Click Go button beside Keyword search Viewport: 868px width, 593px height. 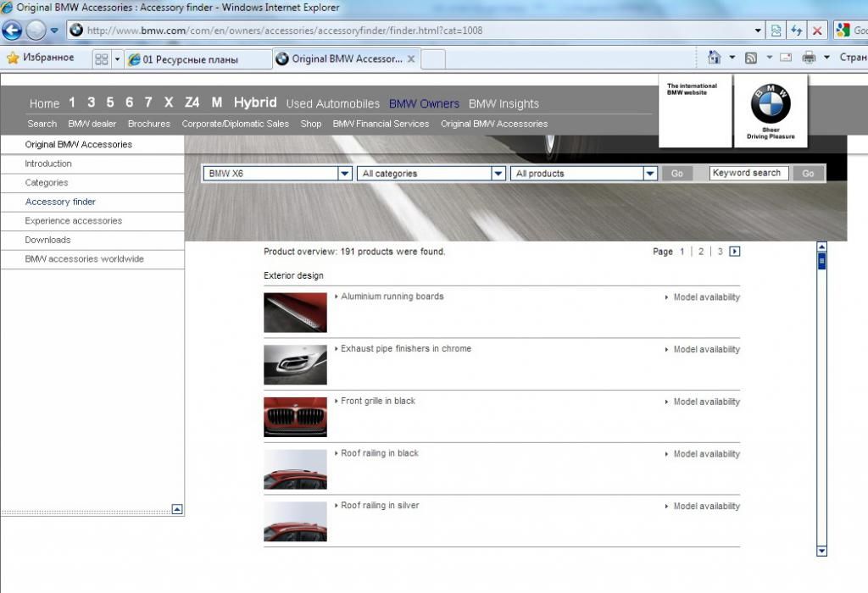click(x=808, y=174)
